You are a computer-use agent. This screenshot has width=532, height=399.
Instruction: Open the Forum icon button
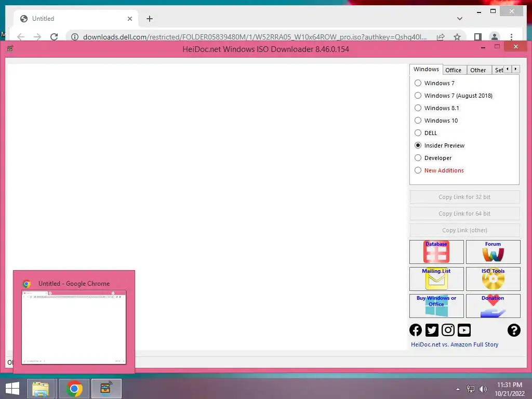click(x=493, y=252)
